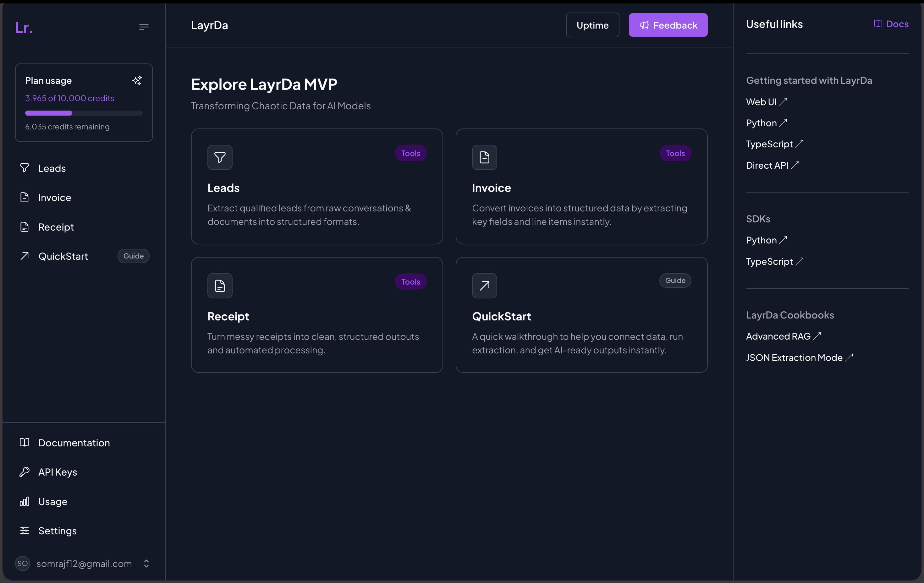Image resolution: width=924 pixels, height=583 pixels.
Task: Select Invoice from sidebar navigation
Action: tap(54, 198)
